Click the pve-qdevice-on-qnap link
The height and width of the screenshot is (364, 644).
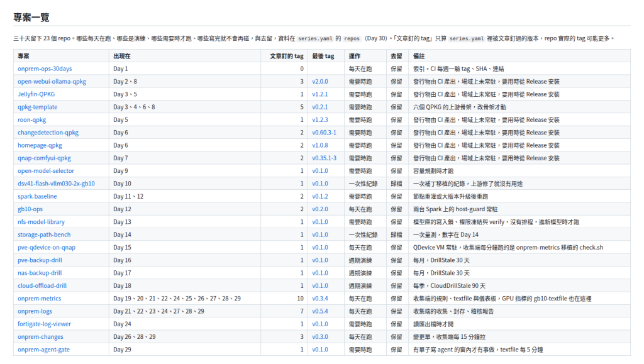(47, 247)
